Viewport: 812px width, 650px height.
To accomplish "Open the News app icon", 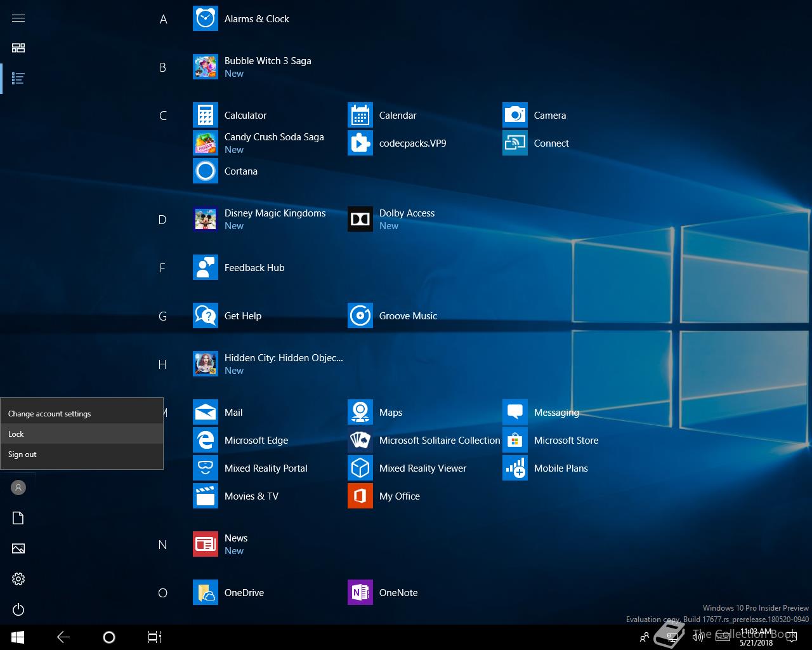I will 206,544.
